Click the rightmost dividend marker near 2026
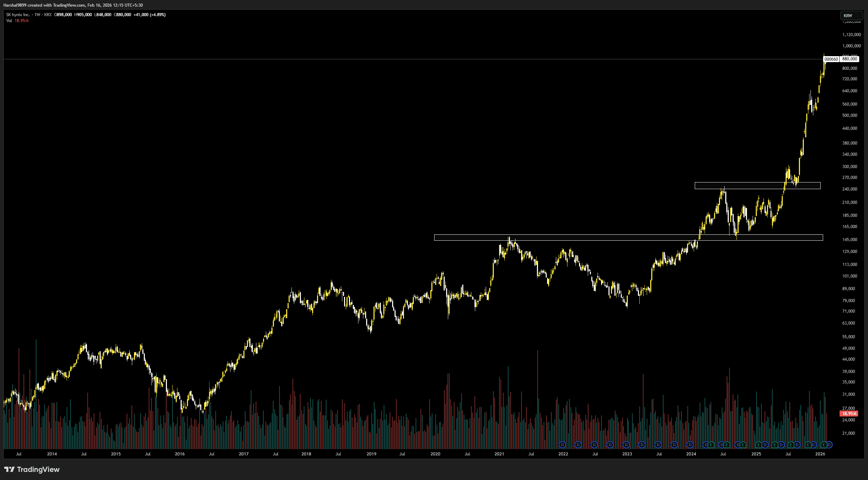Image resolution: width=868 pixels, height=480 pixels. click(829, 445)
